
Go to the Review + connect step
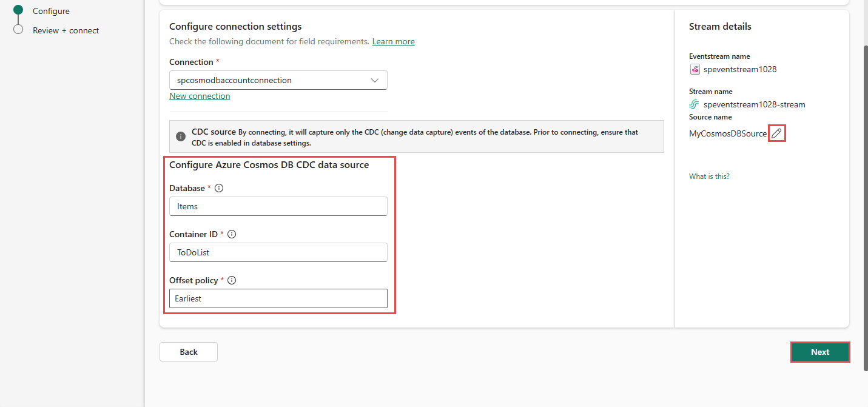[x=66, y=30]
